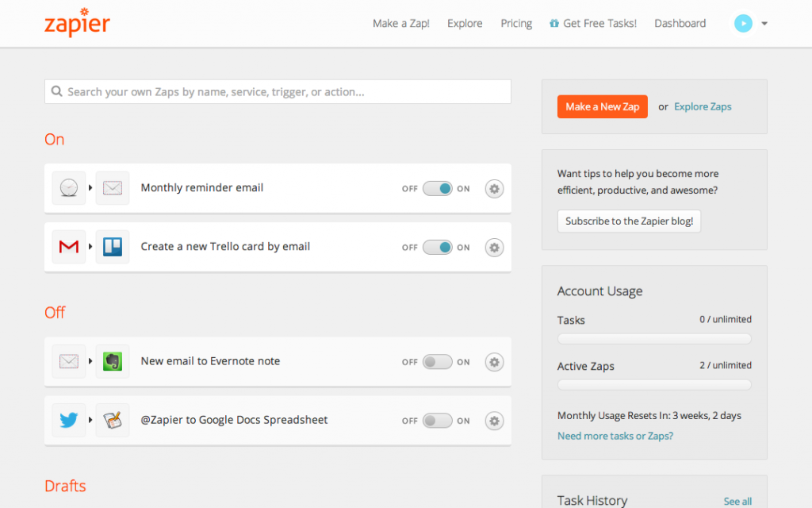Click the Zapier logo
Image resolution: width=812 pixels, height=508 pixels.
pyautogui.click(x=77, y=22)
